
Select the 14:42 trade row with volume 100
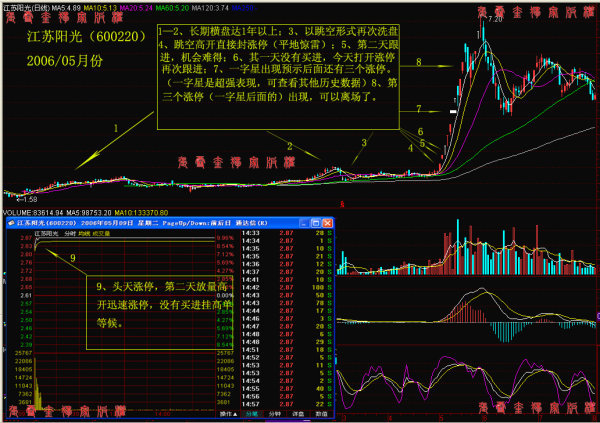tap(288, 287)
